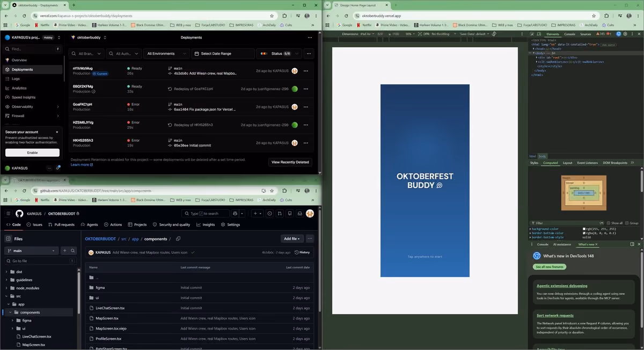Switch to the Event Listeners pane tab
644x350 pixels.
pos(587,163)
